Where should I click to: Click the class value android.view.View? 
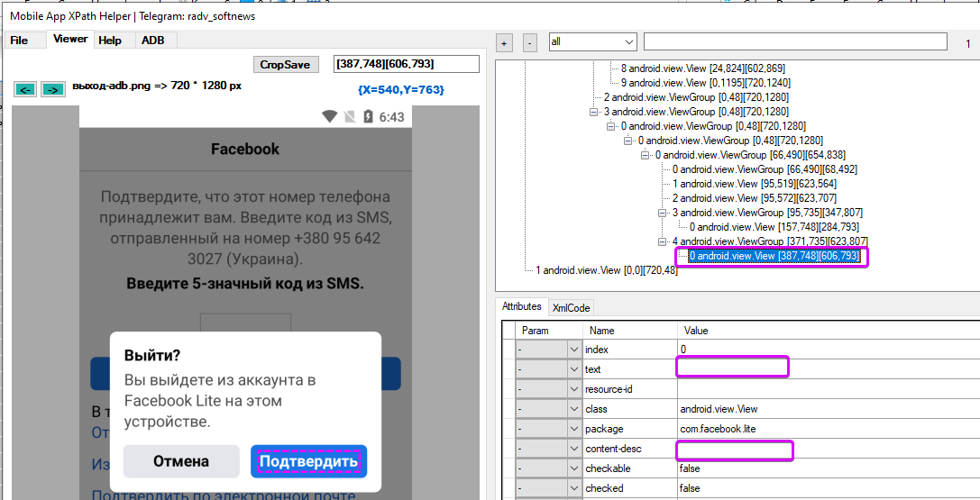719,409
